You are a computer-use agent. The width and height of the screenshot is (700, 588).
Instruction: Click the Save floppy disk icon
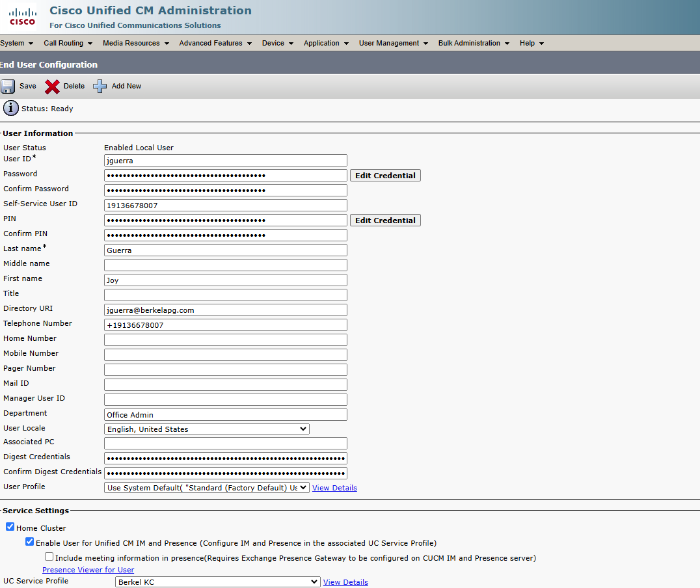(x=8, y=86)
